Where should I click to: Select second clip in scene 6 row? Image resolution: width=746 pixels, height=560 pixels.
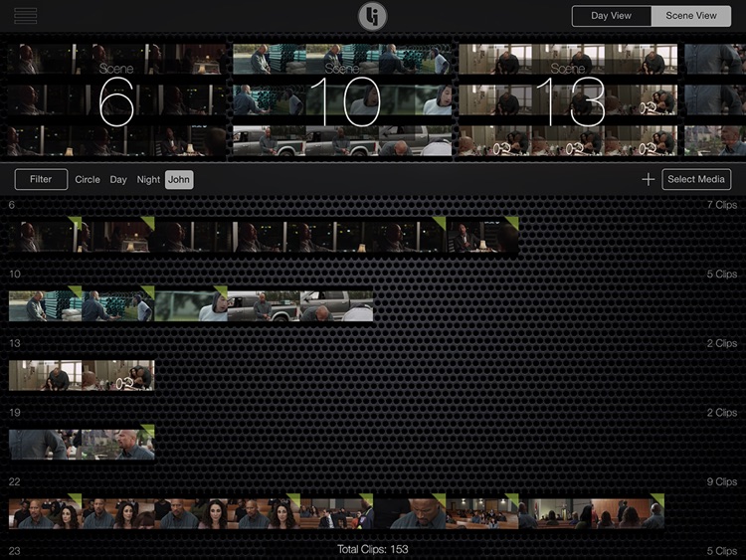118,237
